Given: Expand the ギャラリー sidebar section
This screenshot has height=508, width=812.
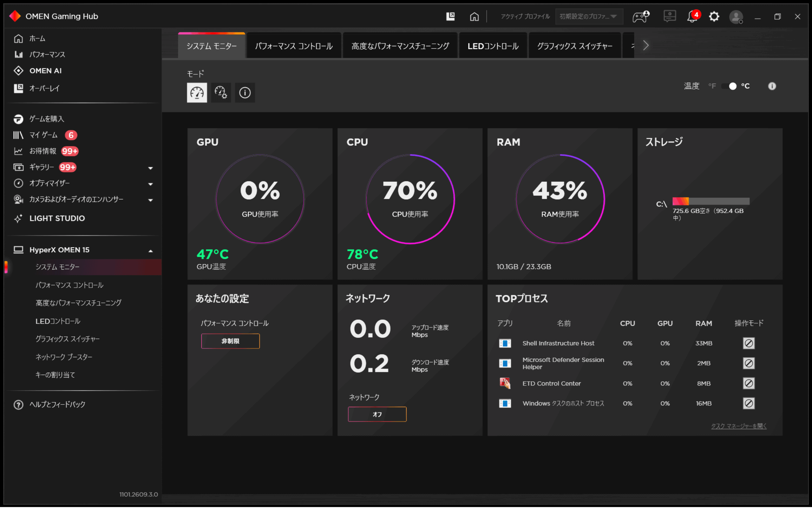Looking at the screenshot, I should (150, 168).
